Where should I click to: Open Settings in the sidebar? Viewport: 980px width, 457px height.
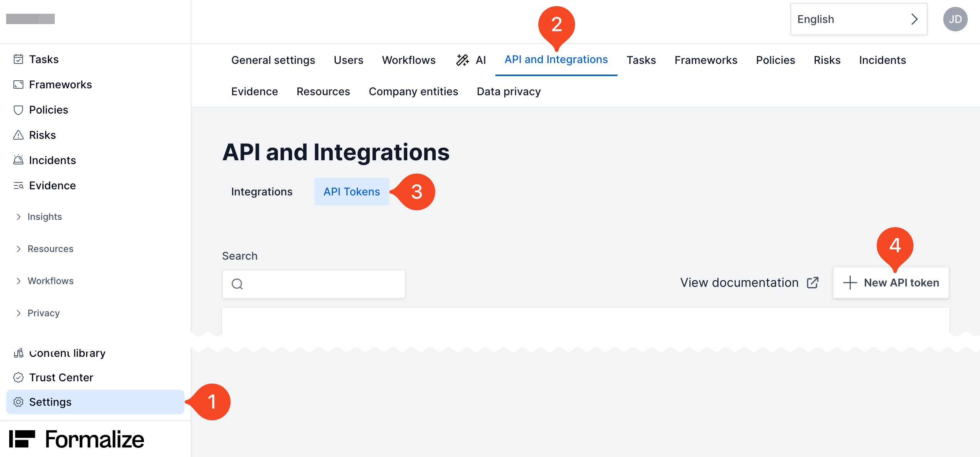(95, 402)
